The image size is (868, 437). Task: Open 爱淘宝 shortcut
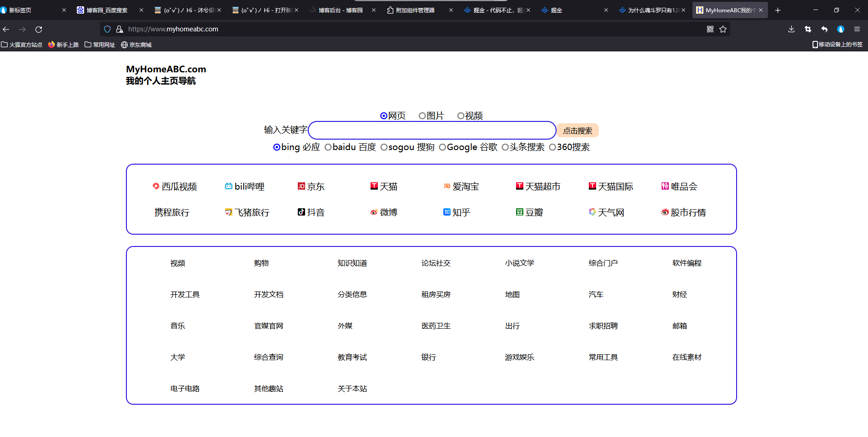click(x=462, y=186)
